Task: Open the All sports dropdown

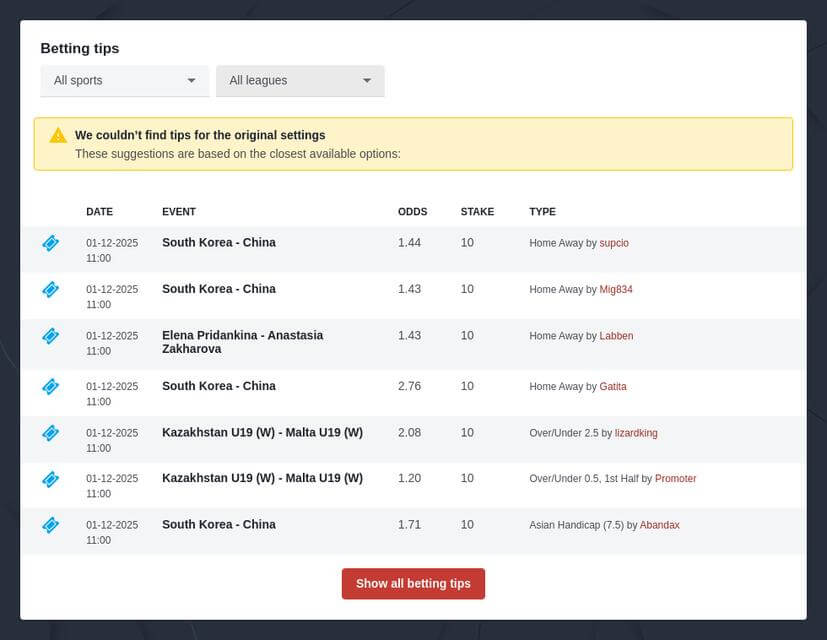Action: [x=124, y=80]
